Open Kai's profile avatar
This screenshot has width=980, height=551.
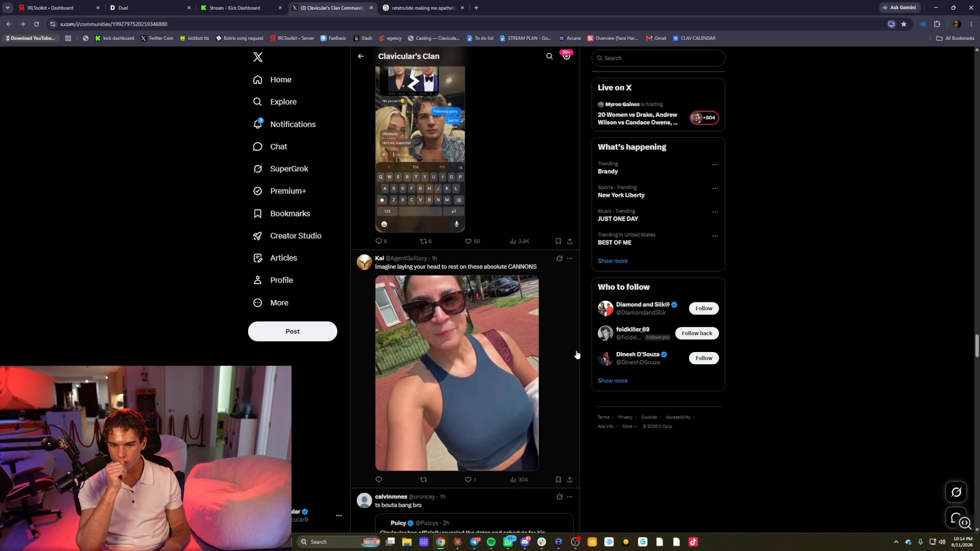[364, 262]
